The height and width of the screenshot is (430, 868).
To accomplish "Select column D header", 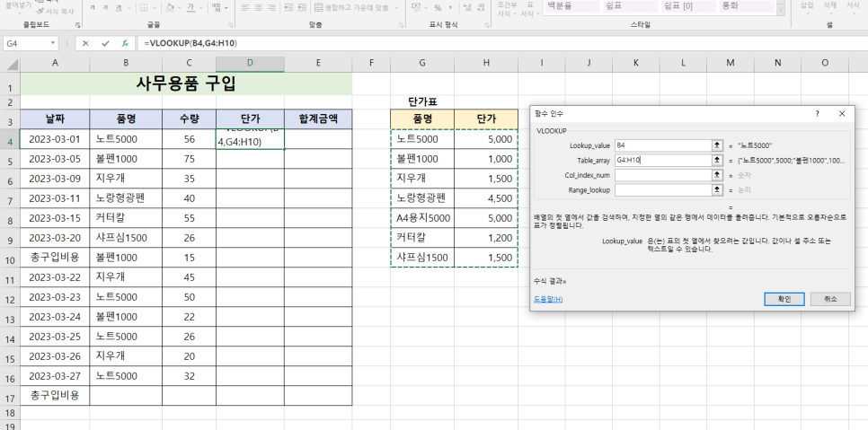I will tap(250, 64).
